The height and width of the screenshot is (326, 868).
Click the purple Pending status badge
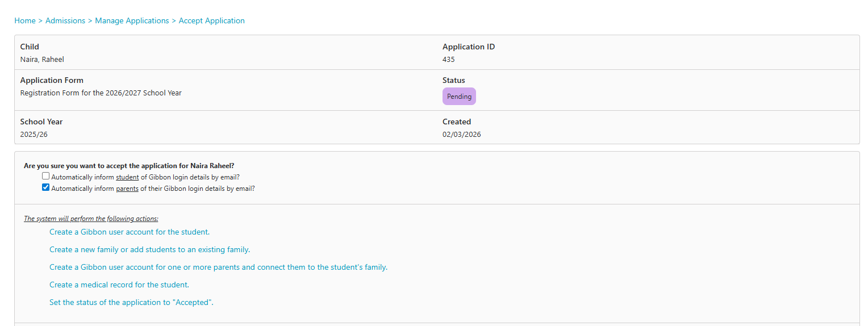pos(459,97)
